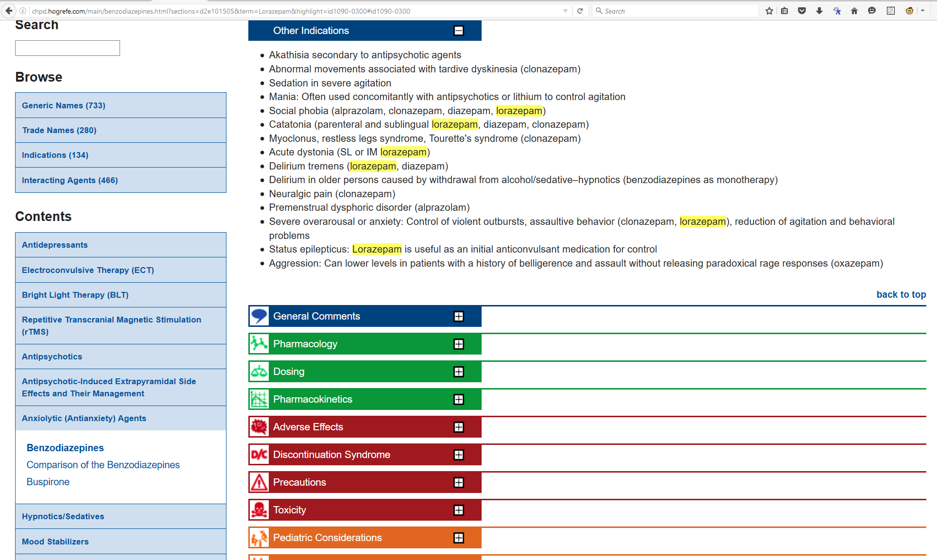
Task: Open the site information icon in address bar
Action: tap(23, 11)
